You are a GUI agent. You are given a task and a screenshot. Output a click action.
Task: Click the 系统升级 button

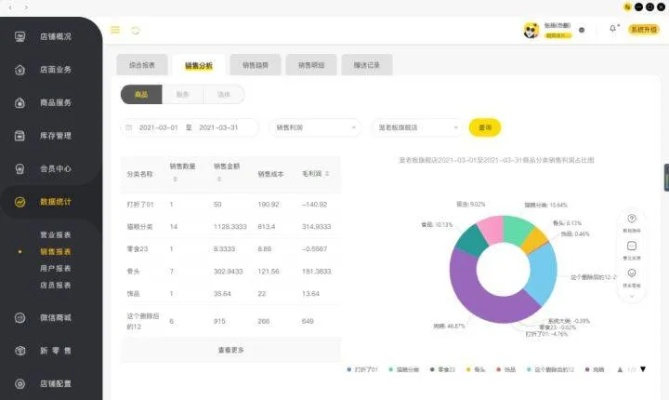644,29
